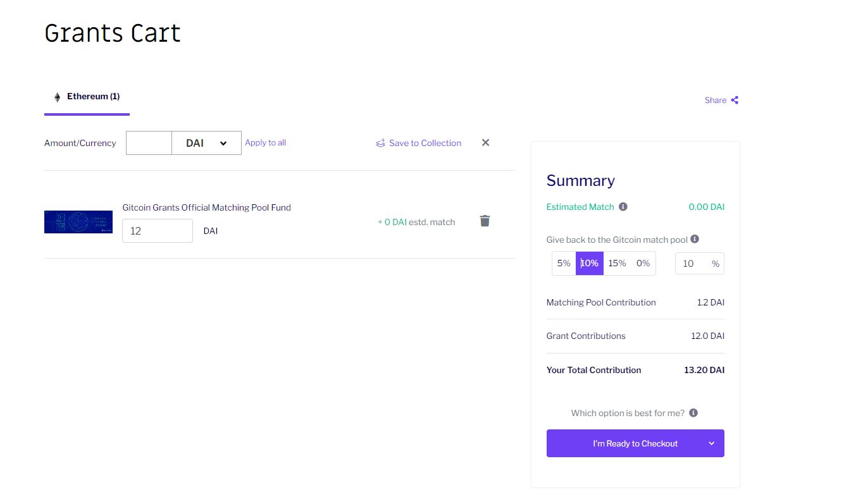Click I'm Ready to Checkout button

635,443
